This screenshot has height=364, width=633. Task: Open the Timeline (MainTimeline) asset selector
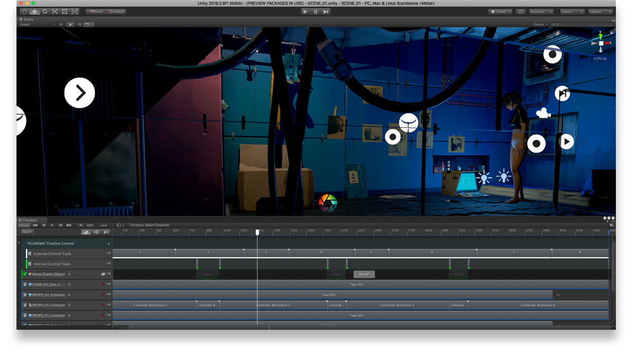[x=149, y=225]
